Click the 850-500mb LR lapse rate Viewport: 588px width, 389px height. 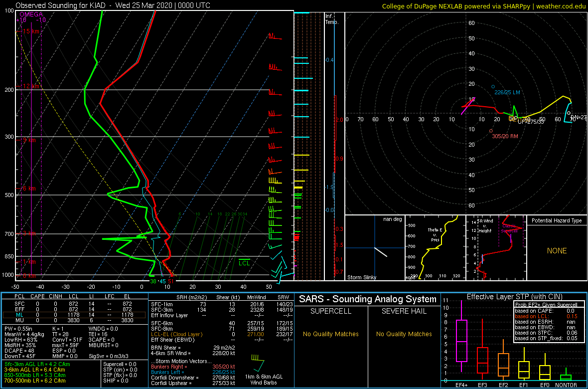[x=35, y=375]
